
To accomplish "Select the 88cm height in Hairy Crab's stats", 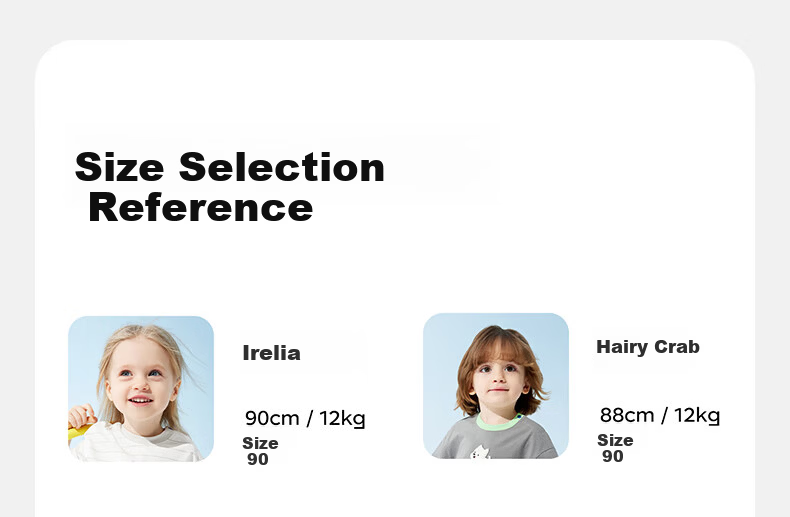I will click(627, 415).
